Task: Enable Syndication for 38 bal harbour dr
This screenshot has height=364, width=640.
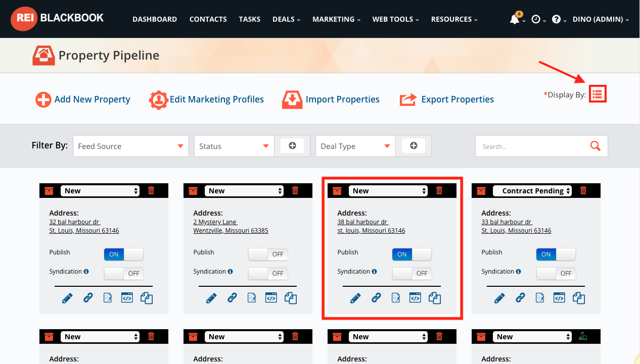Action: (x=412, y=274)
